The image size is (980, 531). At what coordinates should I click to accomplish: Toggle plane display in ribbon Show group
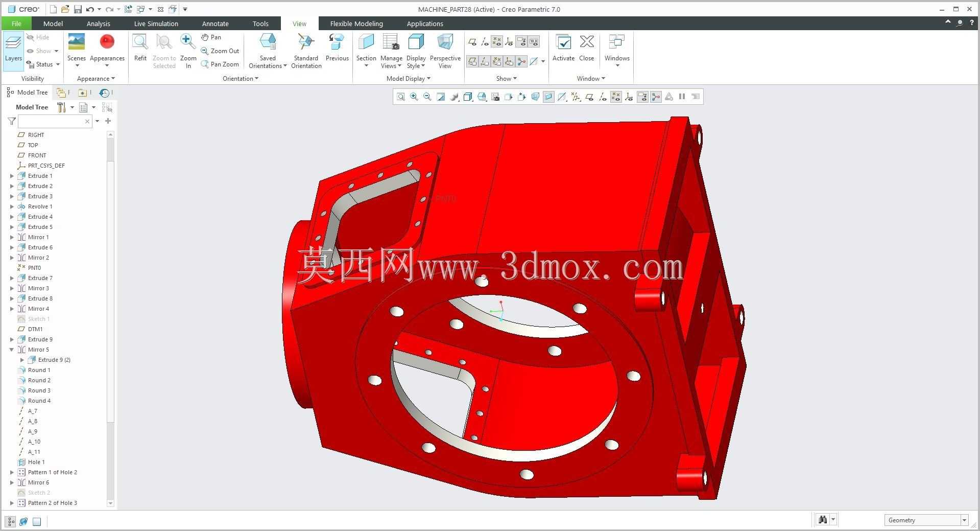[472, 42]
